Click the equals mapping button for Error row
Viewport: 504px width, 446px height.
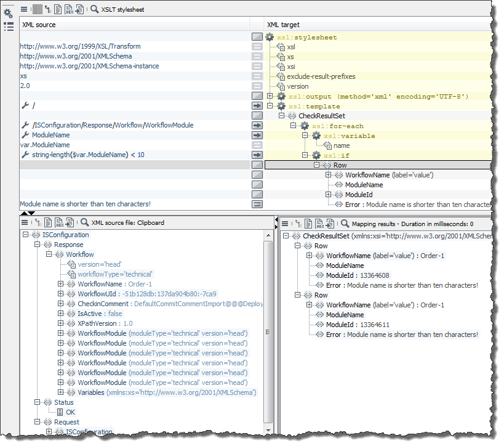coord(257,205)
